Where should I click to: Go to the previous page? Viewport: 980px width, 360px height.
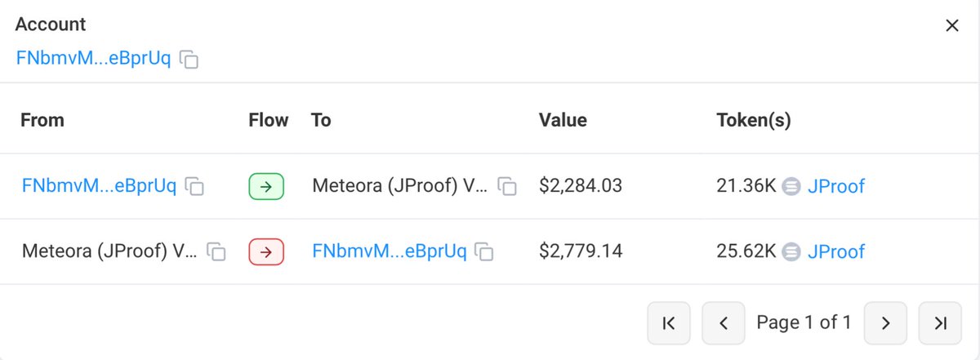click(723, 323)
